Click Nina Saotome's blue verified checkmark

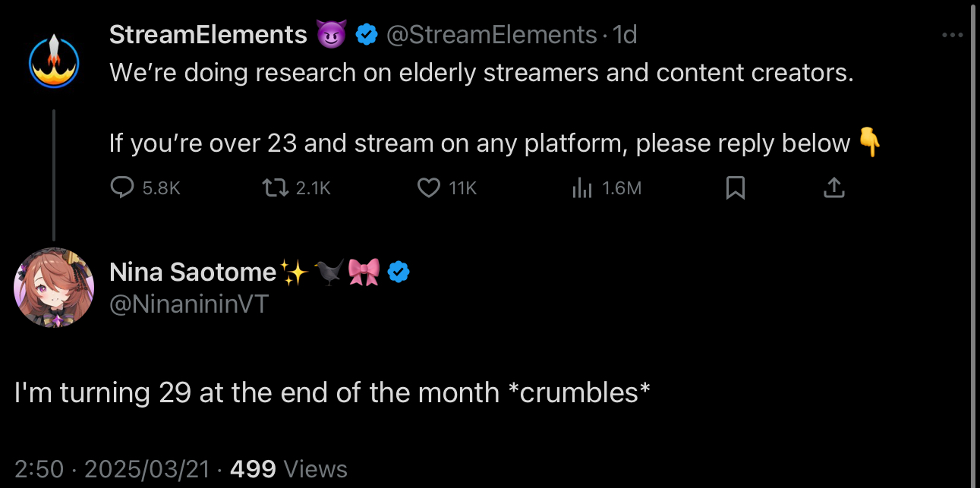399,272
